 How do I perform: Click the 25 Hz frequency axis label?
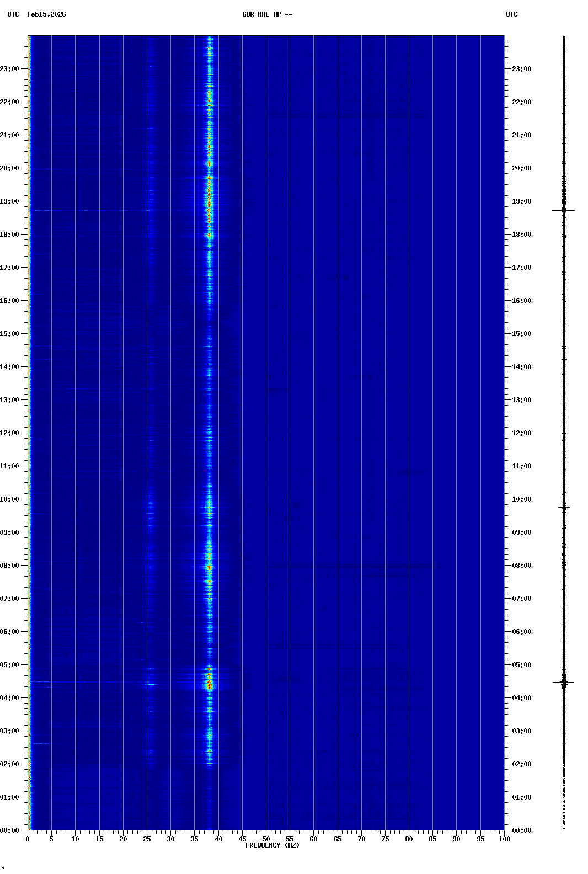147,839
